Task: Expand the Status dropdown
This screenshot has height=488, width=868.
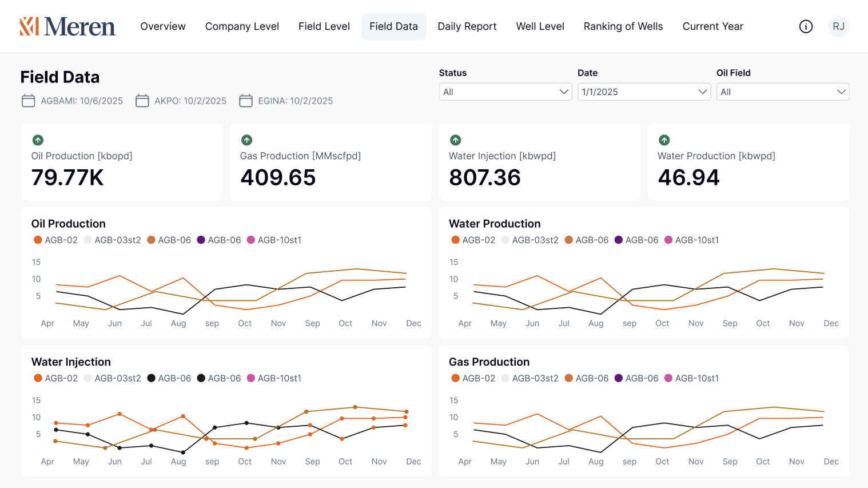Action: [505, 92]
